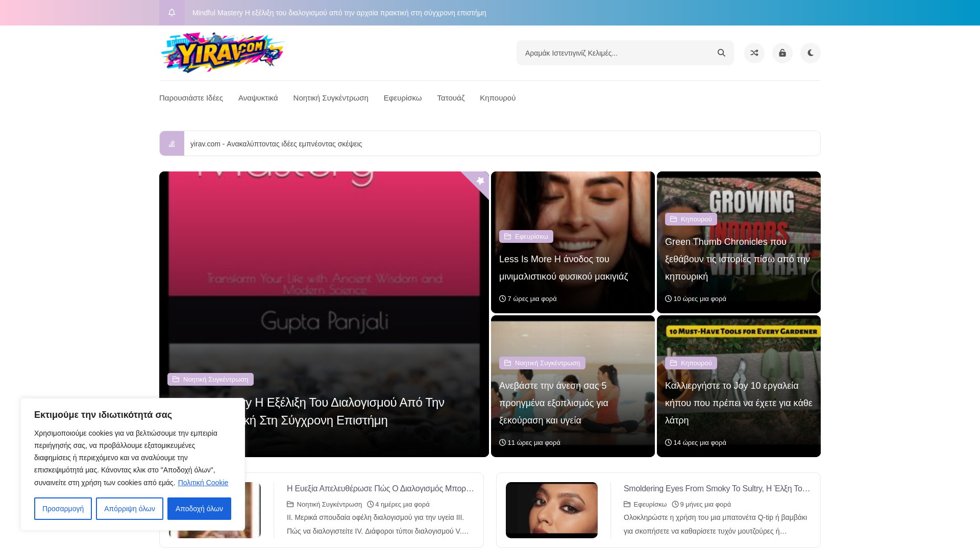Viewport: 980px width, 551px height.
Task: Click Εφευρίσκω tag on Less Is More card
Action: pos(526,236)
